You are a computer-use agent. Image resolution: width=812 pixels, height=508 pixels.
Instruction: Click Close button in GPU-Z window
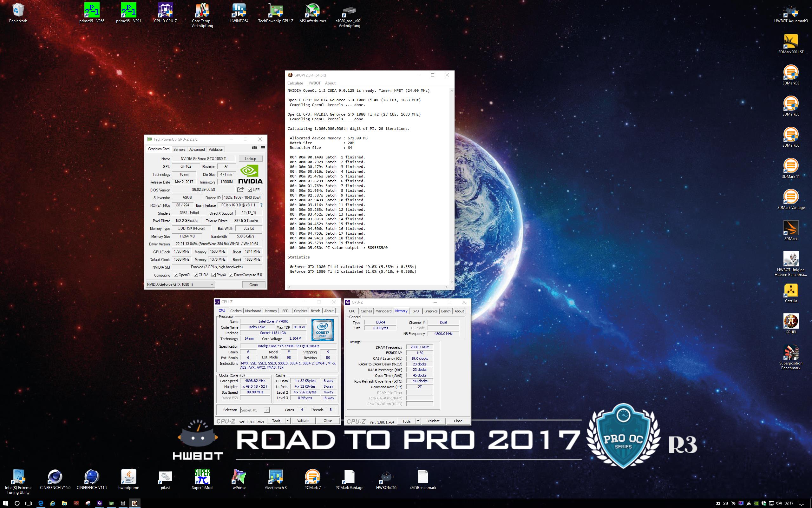(253, 284)
